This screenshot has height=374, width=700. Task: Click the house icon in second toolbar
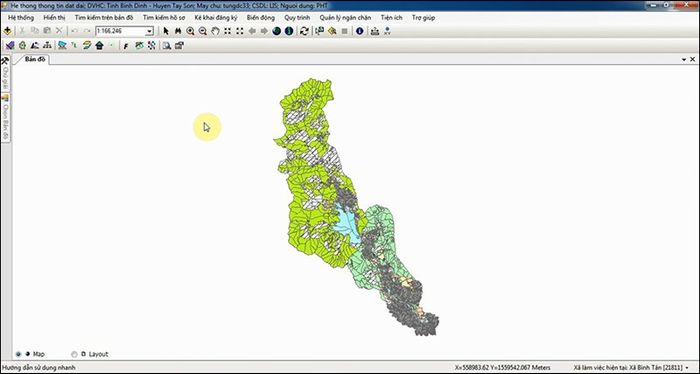pyautogui.click(x=99, y=46)
